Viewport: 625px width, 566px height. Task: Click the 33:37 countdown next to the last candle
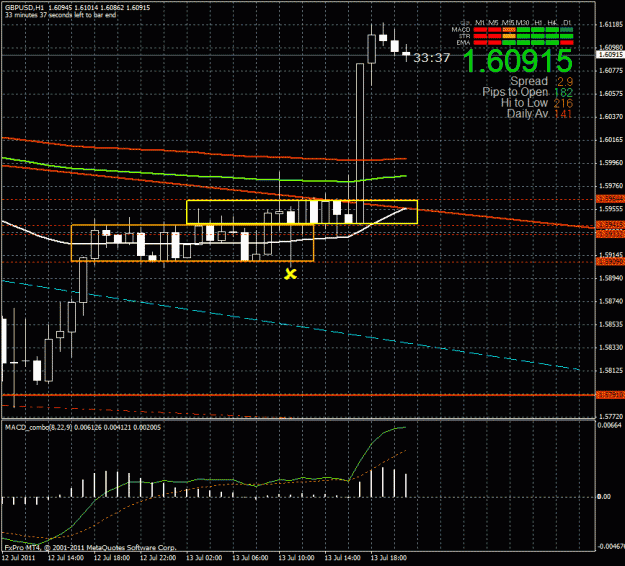click(431, 58)
